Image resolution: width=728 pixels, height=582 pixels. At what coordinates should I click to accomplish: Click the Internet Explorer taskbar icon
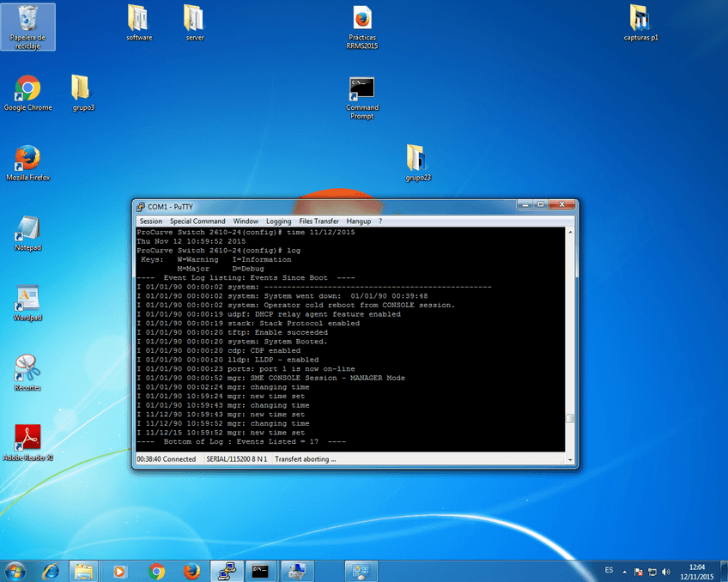point(51,570)
